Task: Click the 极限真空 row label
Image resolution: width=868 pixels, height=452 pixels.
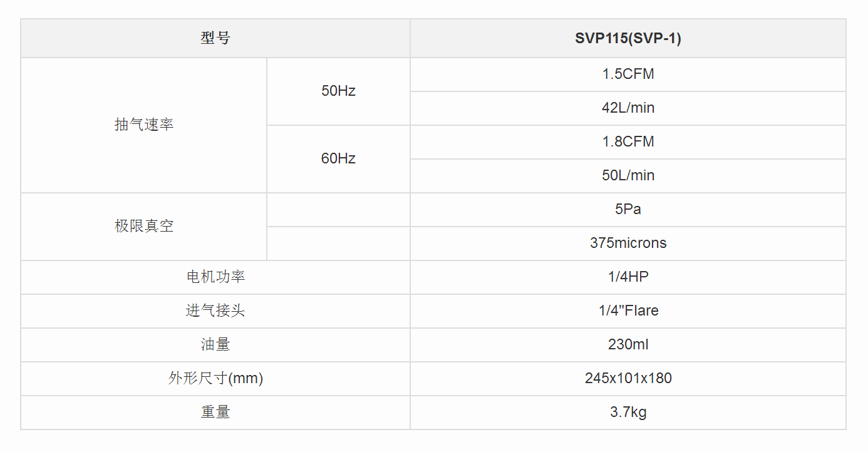Action: 144,226
